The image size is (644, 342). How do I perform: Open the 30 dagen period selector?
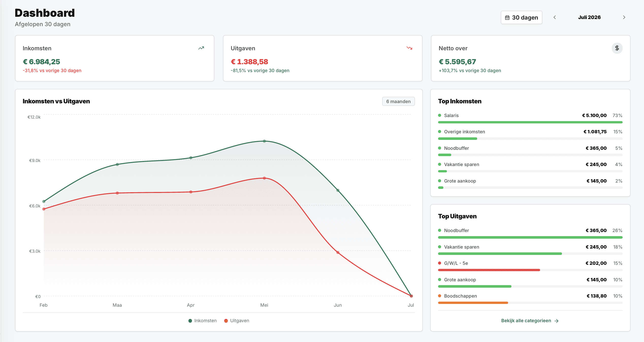(522, 18)
